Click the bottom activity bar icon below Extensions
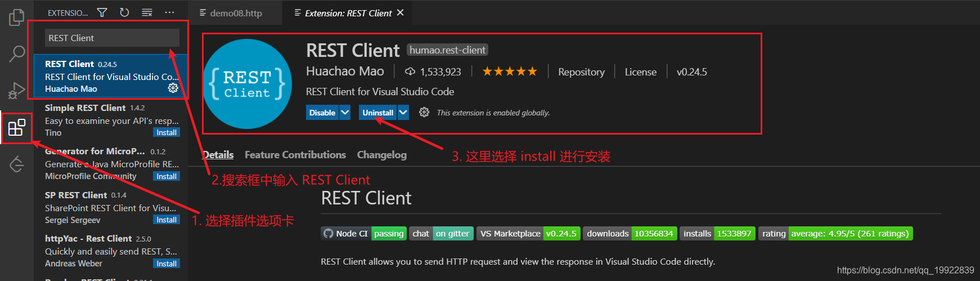 (17, 164)
